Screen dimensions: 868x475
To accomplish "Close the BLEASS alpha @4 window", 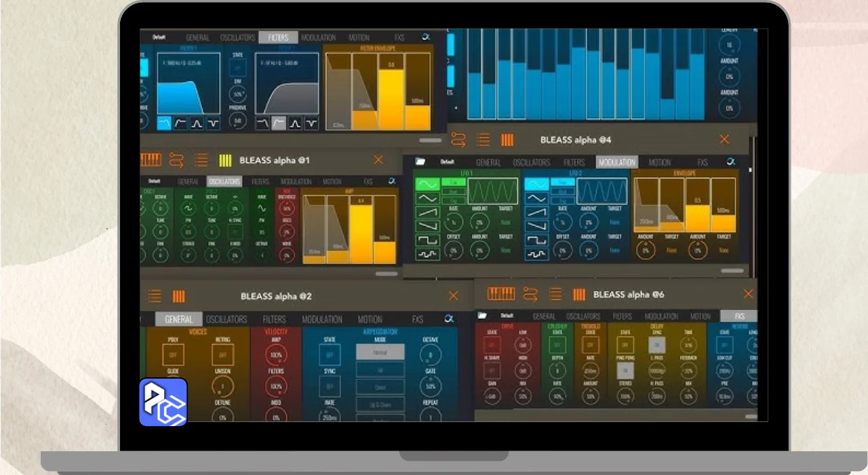I will point(724,139).
